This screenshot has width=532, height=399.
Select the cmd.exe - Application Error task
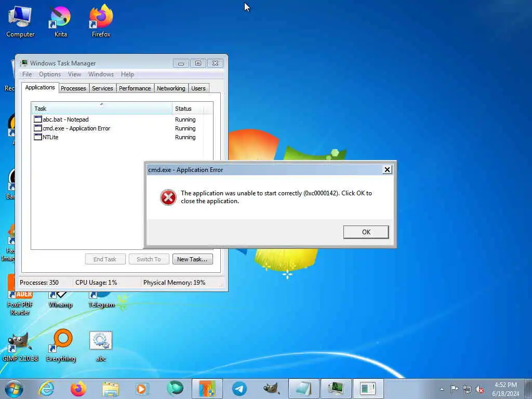[117, 128]
